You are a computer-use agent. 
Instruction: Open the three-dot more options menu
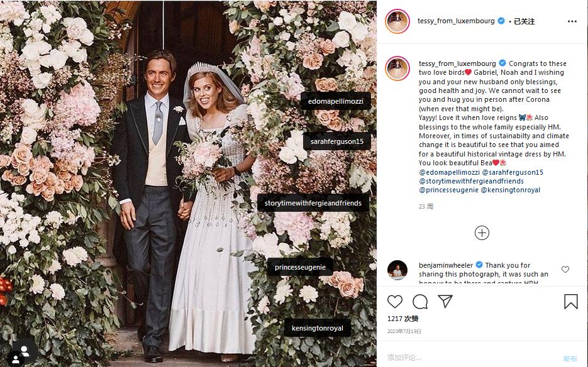tap(572, 21)
